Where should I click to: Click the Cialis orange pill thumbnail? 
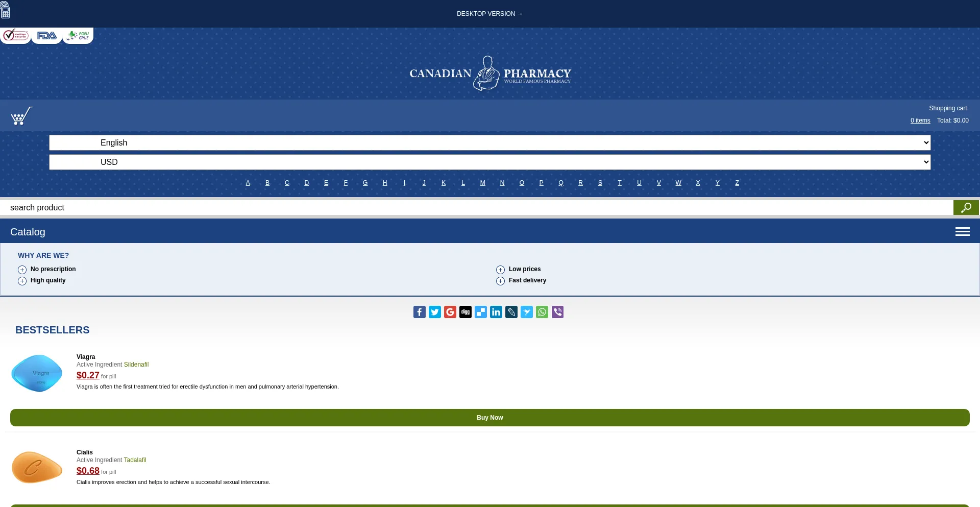[37, 467]
